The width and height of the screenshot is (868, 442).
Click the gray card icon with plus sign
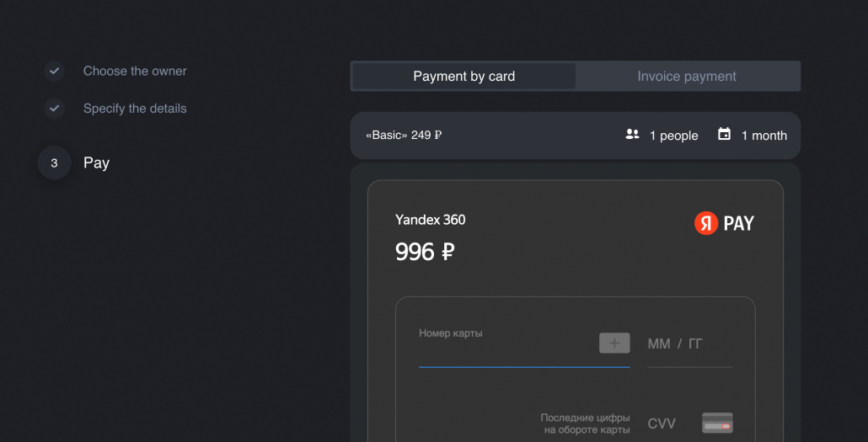[x=614, y=343]
